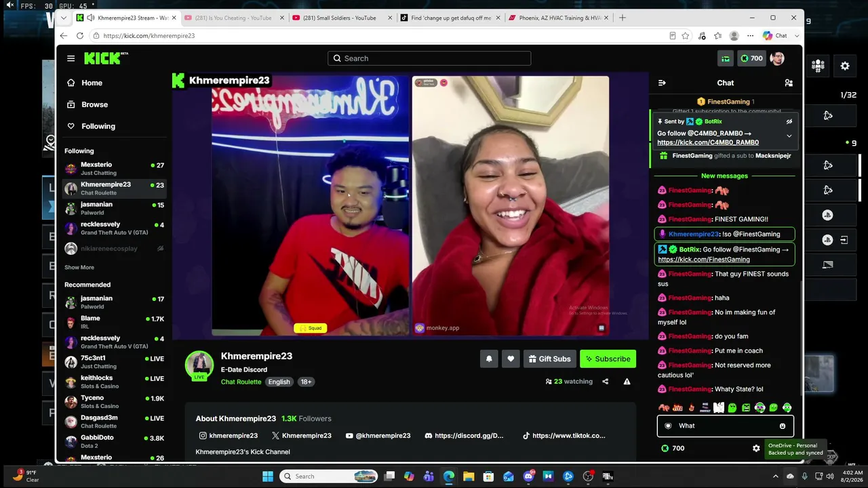868x488 pixels.
Task: Open Discord from the taskbar
Action: 528,476
